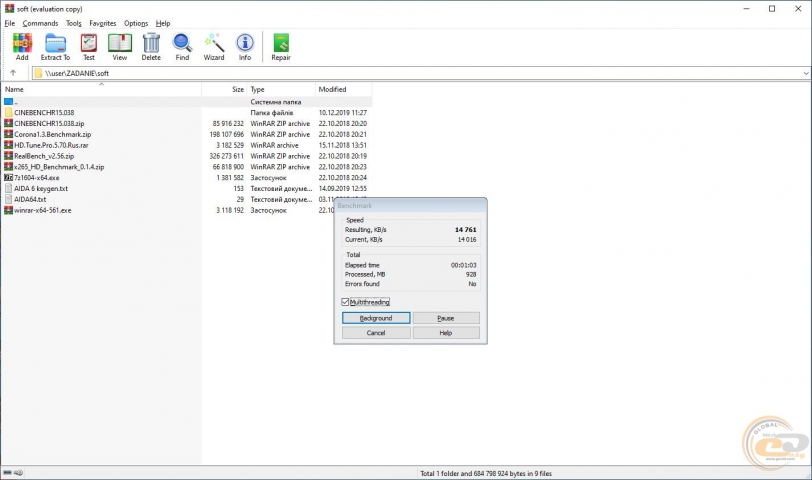Click the size value 85 916 232
Viewport: 812px width, 480px height.
[x=228, y=123]
